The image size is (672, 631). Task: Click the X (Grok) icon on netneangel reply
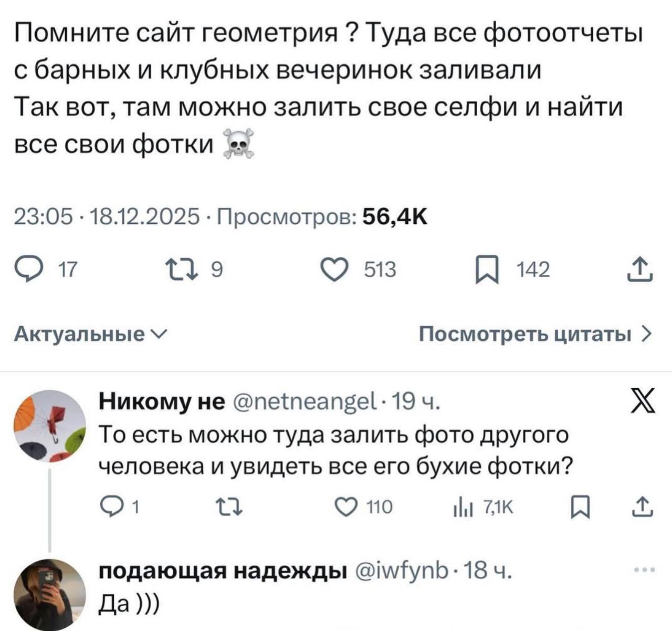point(642,405)
